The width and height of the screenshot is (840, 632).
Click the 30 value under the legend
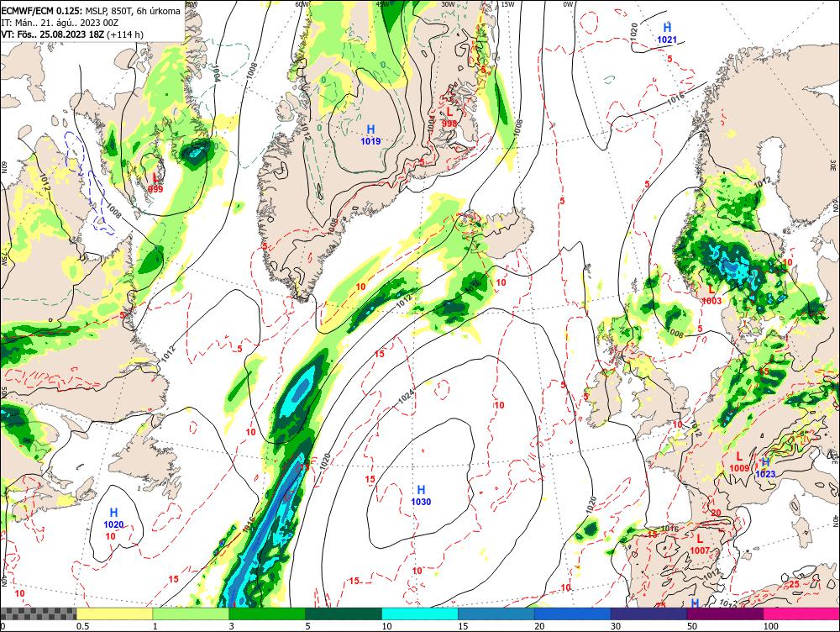point(616,626)
